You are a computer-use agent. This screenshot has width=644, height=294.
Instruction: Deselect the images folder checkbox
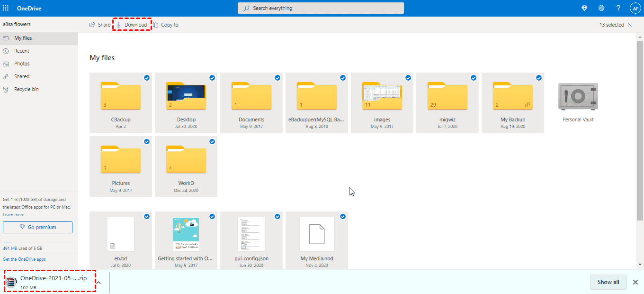click(x=408, y=78)
